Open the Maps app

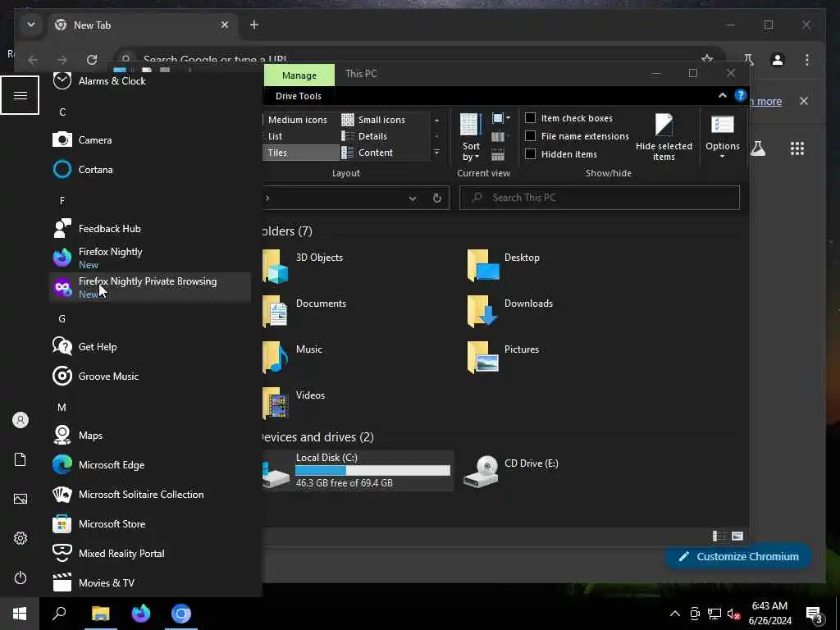click(150, 435)
